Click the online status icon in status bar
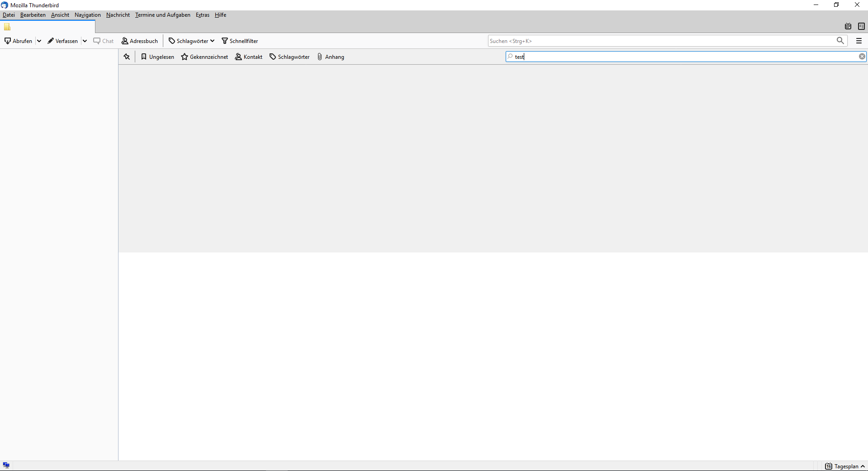 [x=6, y=466]
